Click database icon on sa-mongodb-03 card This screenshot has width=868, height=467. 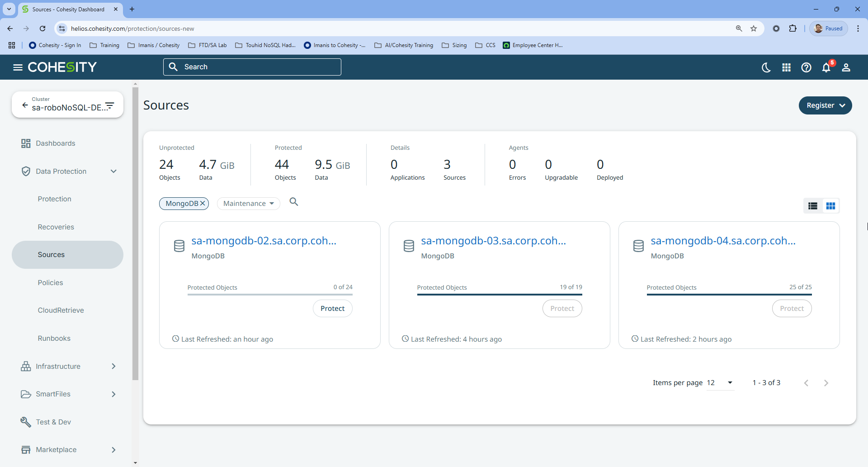(x=409, y=246)
